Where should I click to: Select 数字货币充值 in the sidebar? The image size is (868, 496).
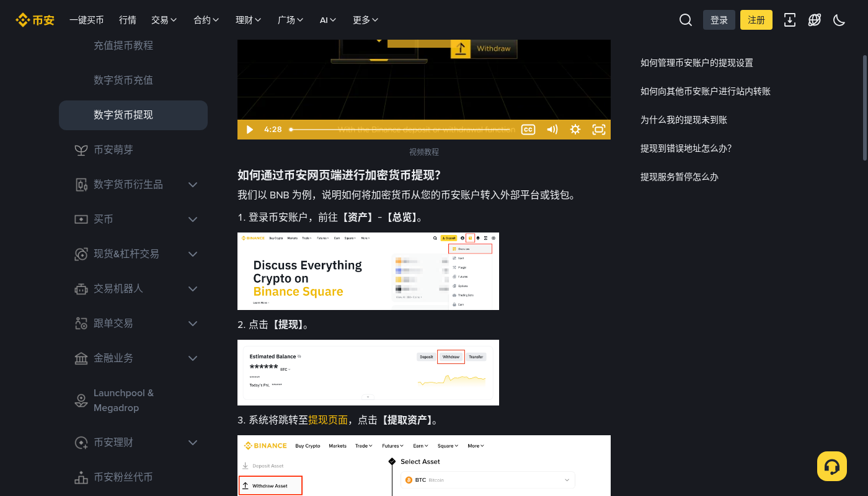123,80
